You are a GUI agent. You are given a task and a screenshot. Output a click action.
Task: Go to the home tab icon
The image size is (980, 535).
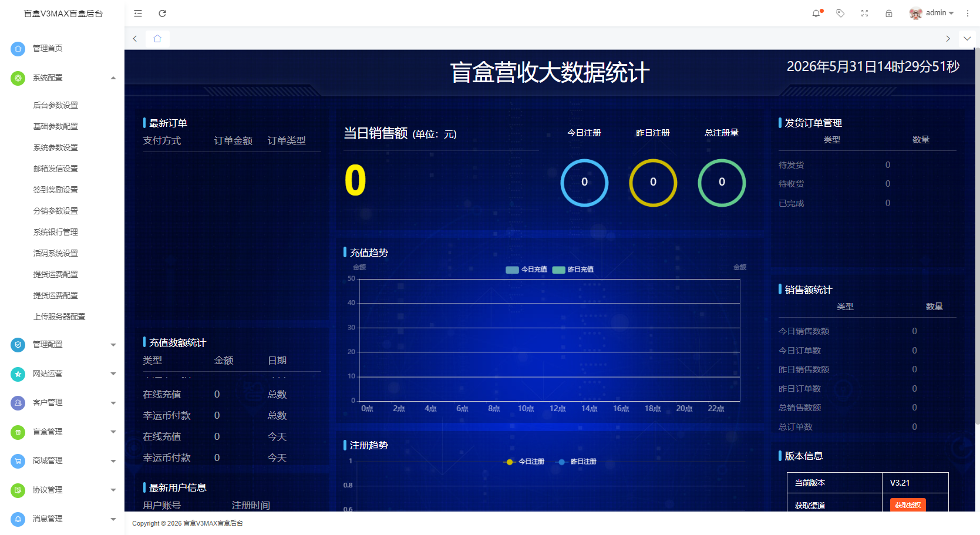point(157,39)
